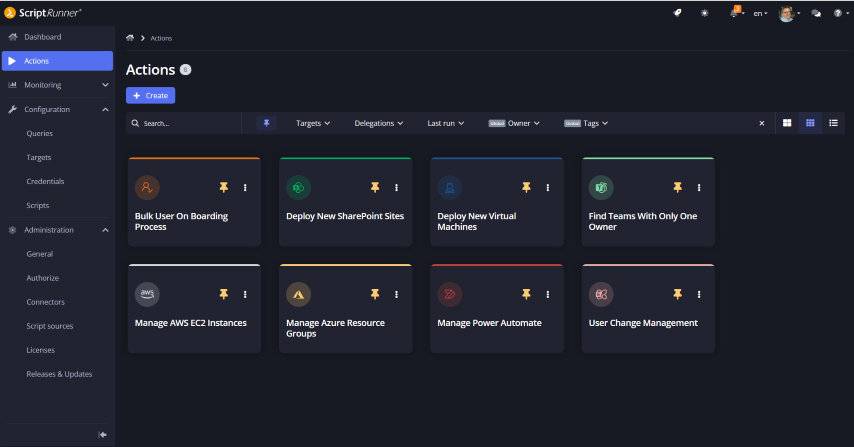Expand the Monitoring section

pyautogui.click(x=57, y=85)
